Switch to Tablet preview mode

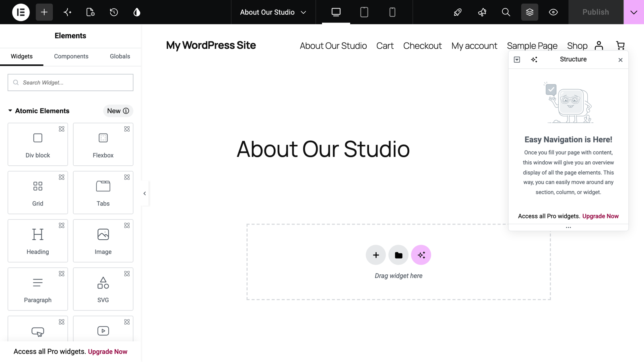point(364,12)
